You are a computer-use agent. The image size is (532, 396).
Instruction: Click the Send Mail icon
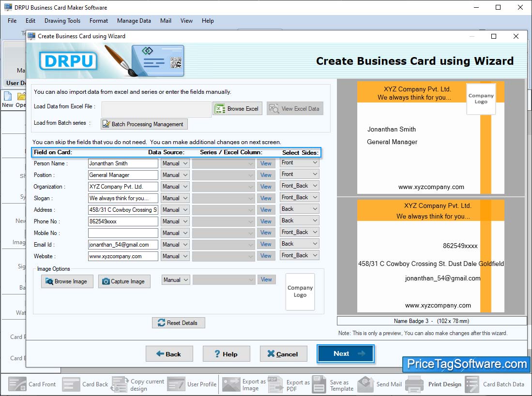point(366,384)
